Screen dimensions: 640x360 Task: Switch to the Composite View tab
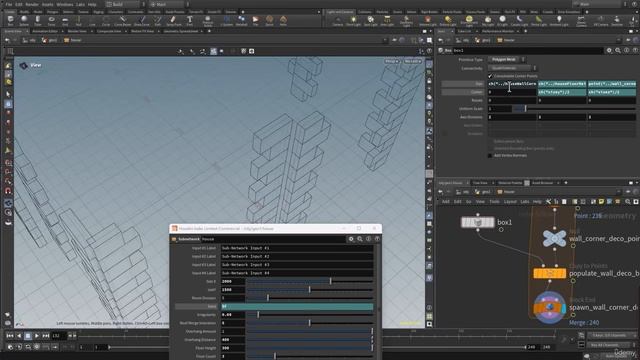(109, 31)
